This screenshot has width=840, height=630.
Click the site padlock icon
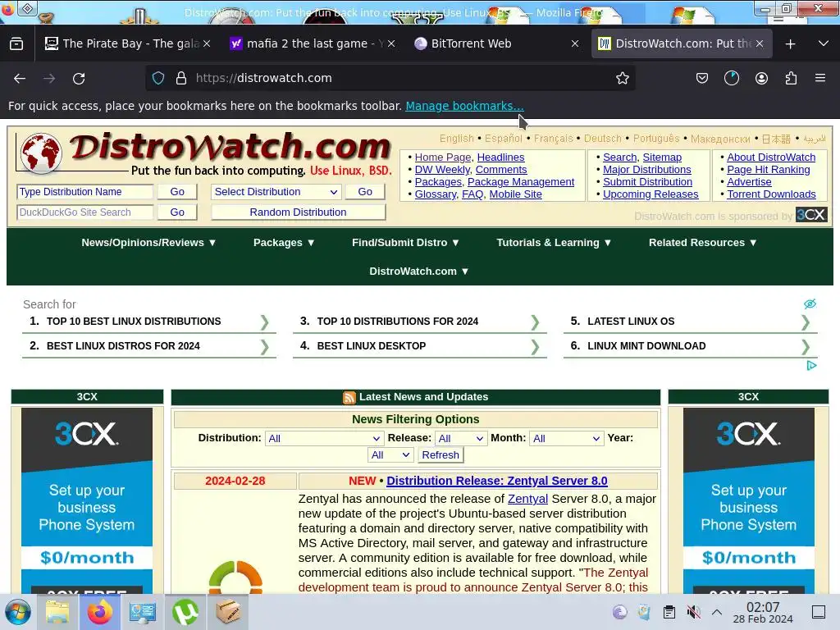click(181, 78)
